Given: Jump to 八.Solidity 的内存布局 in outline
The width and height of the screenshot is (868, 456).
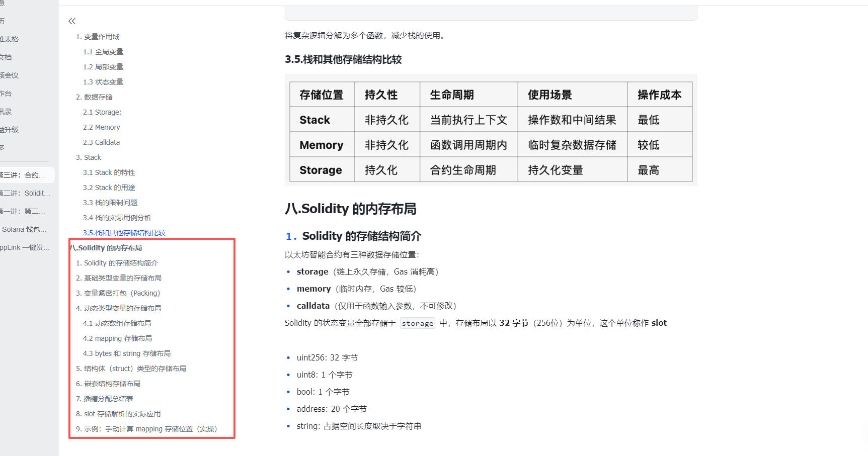Looking at the screenshot, I should (107, 248).
